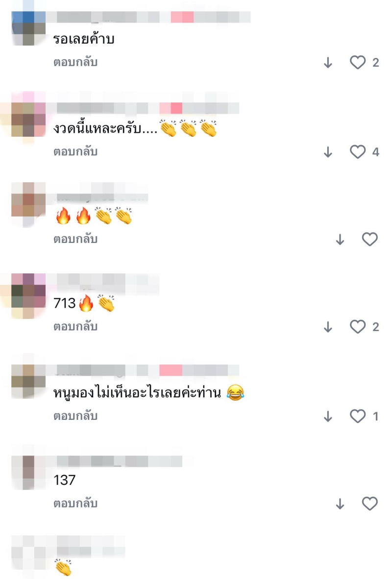Screen dimensions: 392x579
Task: Downvote the 'หนูมองไม่เห็นอะไรเลยค่ะท่าน' comment
Action: [x=328, y=416]
